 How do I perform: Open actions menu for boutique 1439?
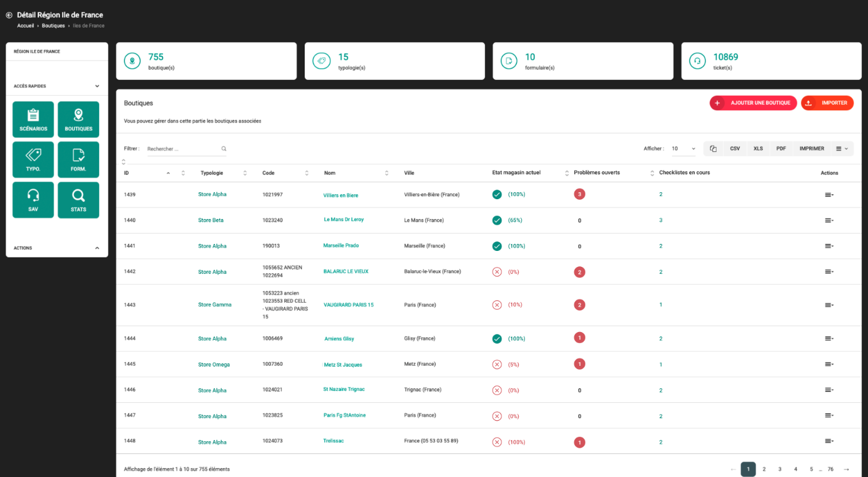828,194
